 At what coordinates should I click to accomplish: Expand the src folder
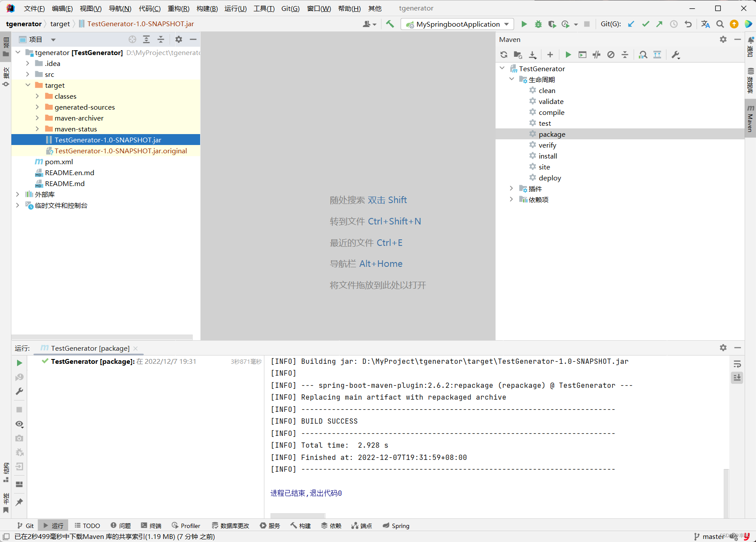point(28,74)
